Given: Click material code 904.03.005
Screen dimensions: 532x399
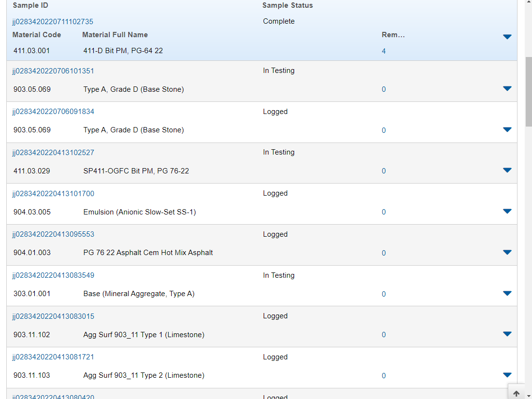Looking at the screenshot, I should pyautogui.click(x=32, y=212).
